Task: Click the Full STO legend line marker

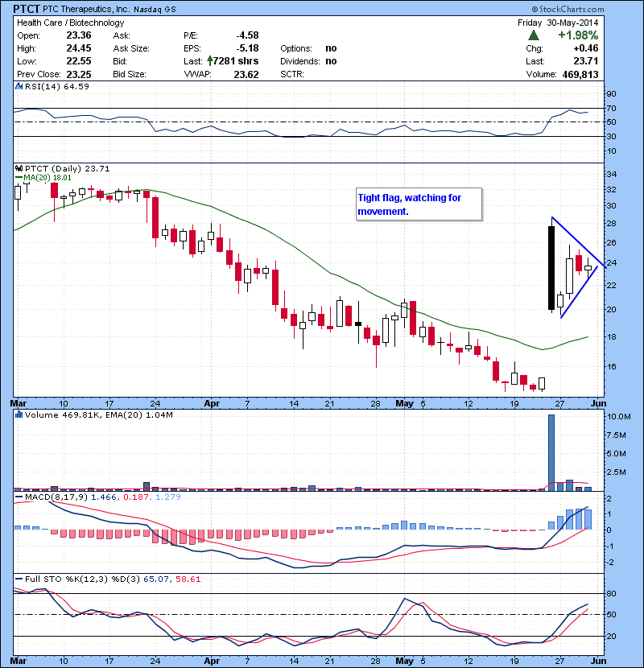Action: coord(19,579)
